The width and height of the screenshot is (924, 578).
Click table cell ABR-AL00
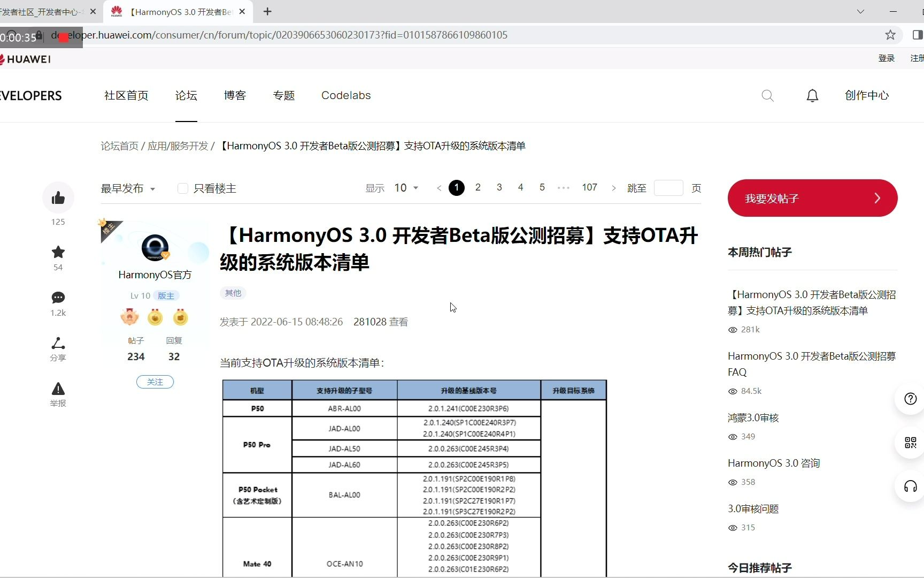(x=344, y=408)
